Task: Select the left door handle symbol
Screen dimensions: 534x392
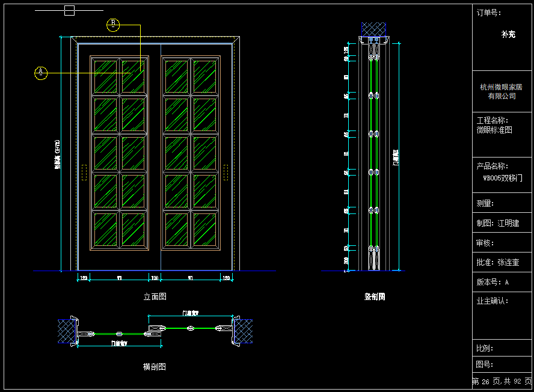Action: [84, 173]
